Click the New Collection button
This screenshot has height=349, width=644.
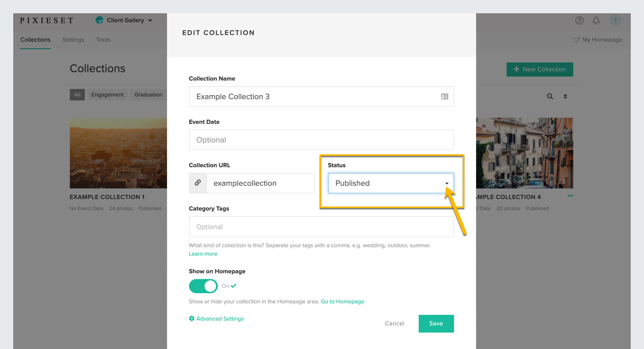540,69
